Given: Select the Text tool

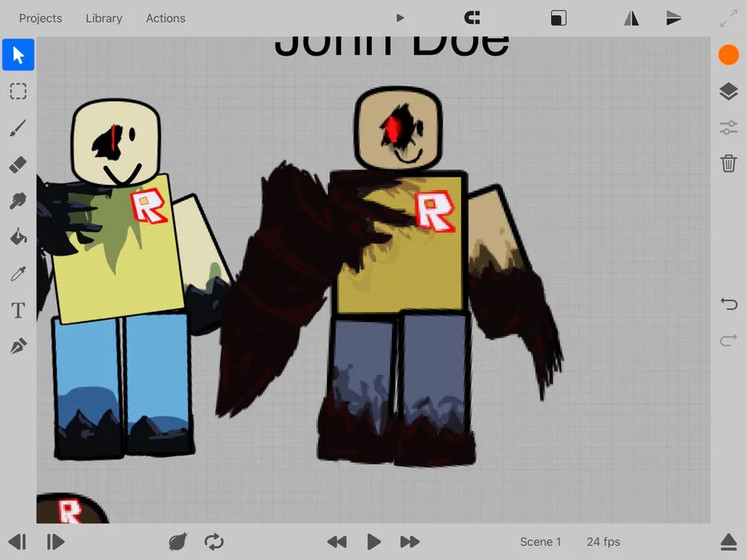Looking at the screenshot, I should pos(18,310).
